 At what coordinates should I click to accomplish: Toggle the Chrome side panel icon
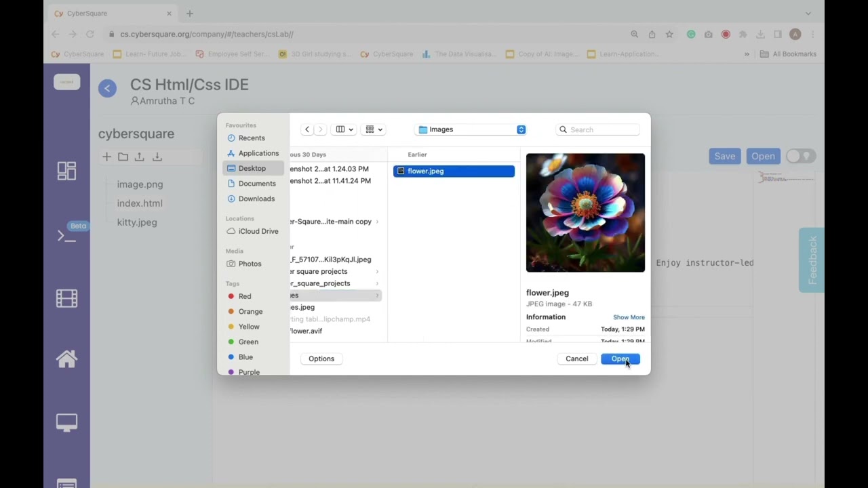778,34
